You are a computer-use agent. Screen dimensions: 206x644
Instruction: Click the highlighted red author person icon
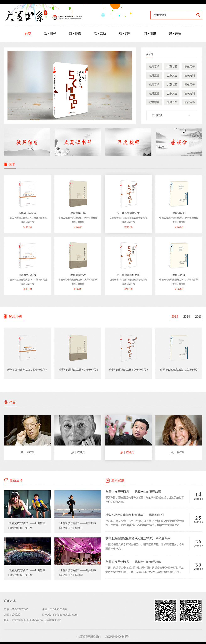[121, 452]
